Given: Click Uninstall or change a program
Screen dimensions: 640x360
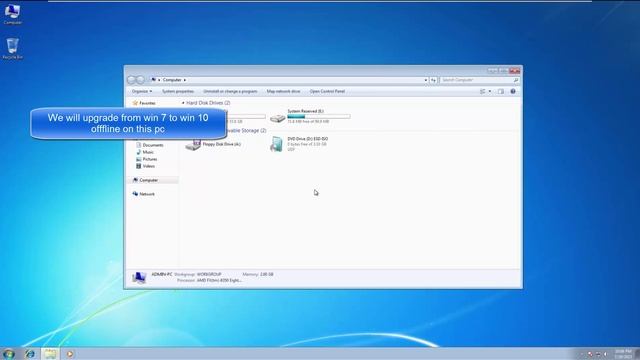Looking at the screenshot, I should [230, 91].
